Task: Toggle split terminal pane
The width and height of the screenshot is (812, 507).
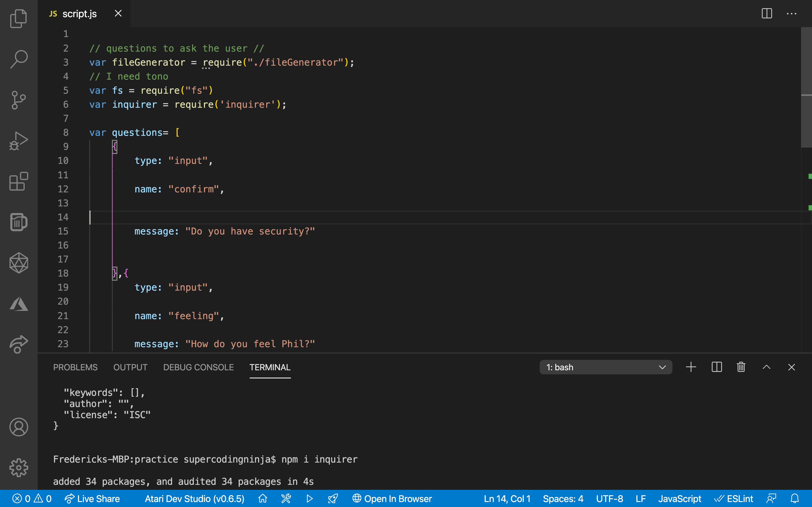Action: 716,367
